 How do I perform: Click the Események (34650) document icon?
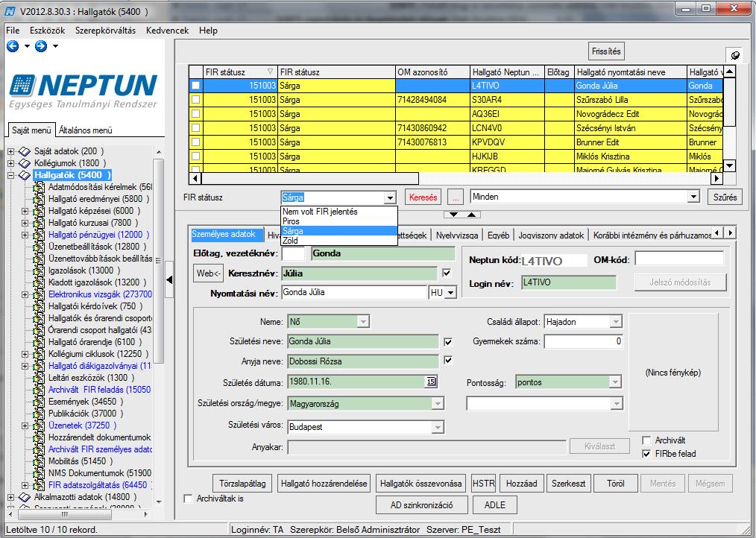point(39,402)
